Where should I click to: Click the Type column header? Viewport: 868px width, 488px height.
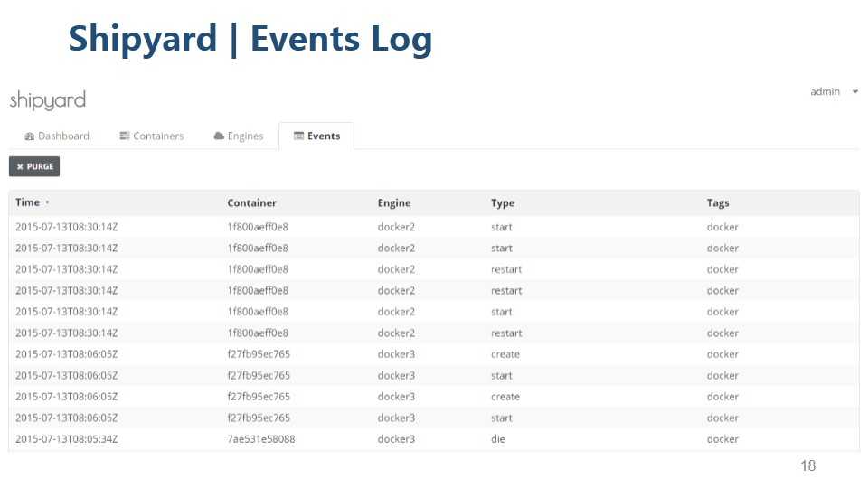(x=502, y=203)
